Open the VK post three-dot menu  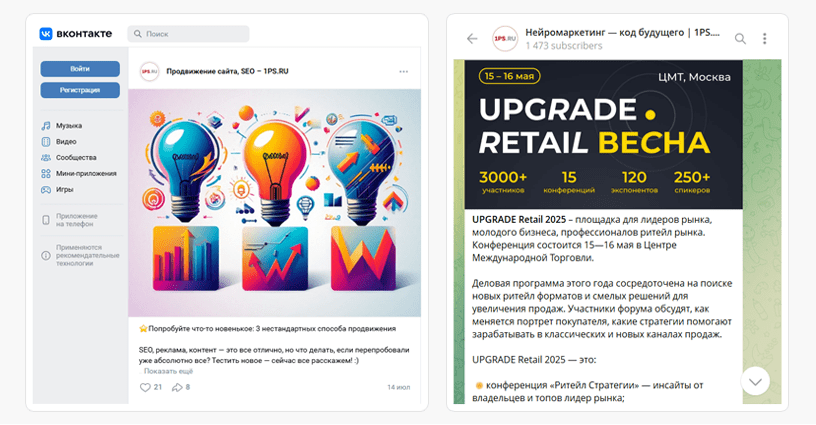[x=403, y=72]
